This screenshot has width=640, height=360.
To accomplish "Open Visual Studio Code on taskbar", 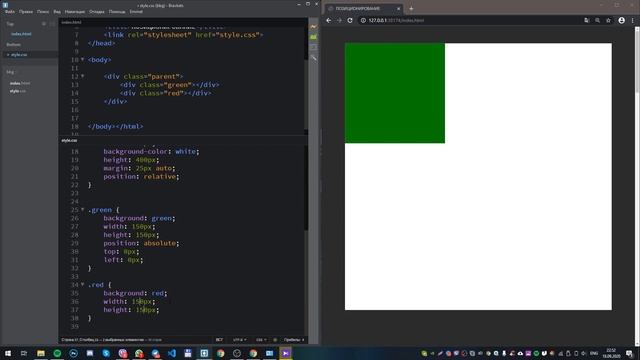I will 172,353.
